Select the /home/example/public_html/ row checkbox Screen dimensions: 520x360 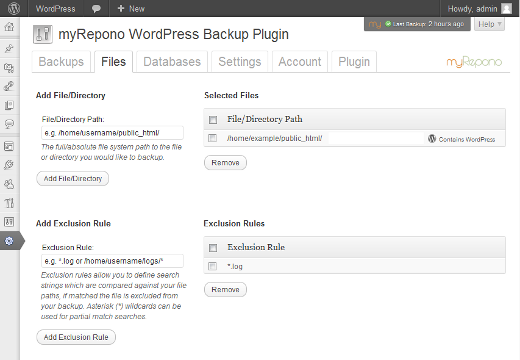coord(212,138)
